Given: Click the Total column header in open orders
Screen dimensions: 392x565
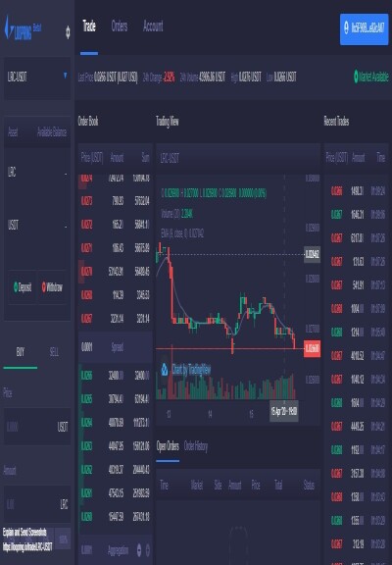Looking at the screenshot, I should pos(278,485).
